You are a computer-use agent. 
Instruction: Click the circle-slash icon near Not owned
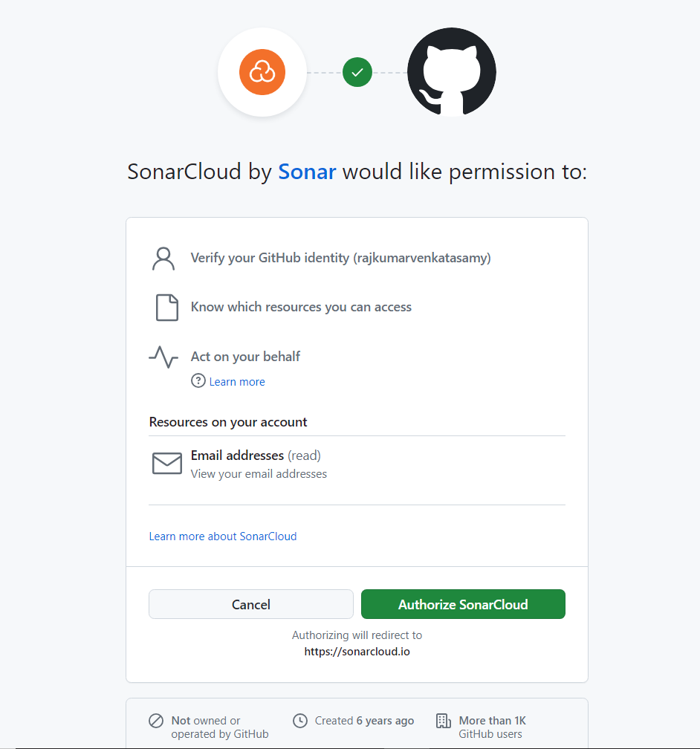(156, 720)
